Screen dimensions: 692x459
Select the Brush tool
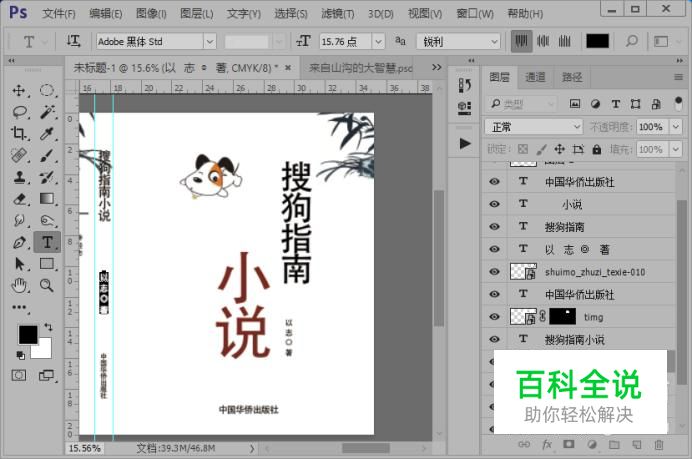pyautogui.click(x=47, y=155)
